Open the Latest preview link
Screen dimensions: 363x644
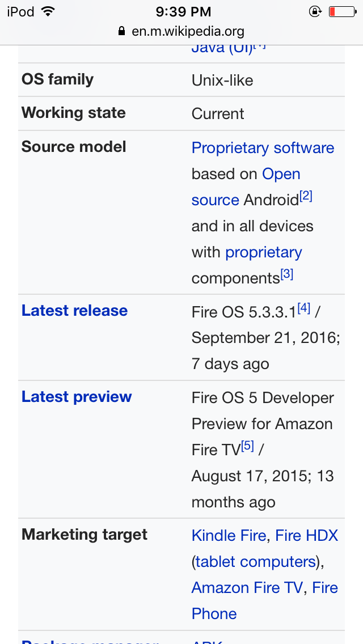[x=77, y=397]
